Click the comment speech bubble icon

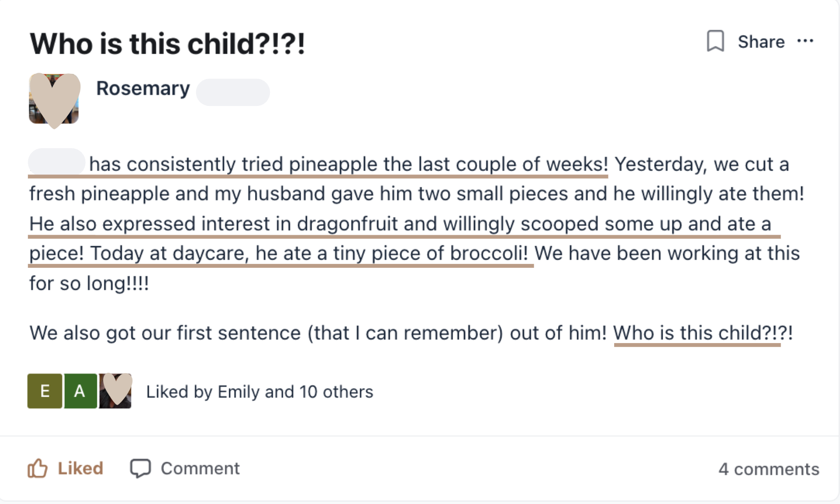(140, 468)
